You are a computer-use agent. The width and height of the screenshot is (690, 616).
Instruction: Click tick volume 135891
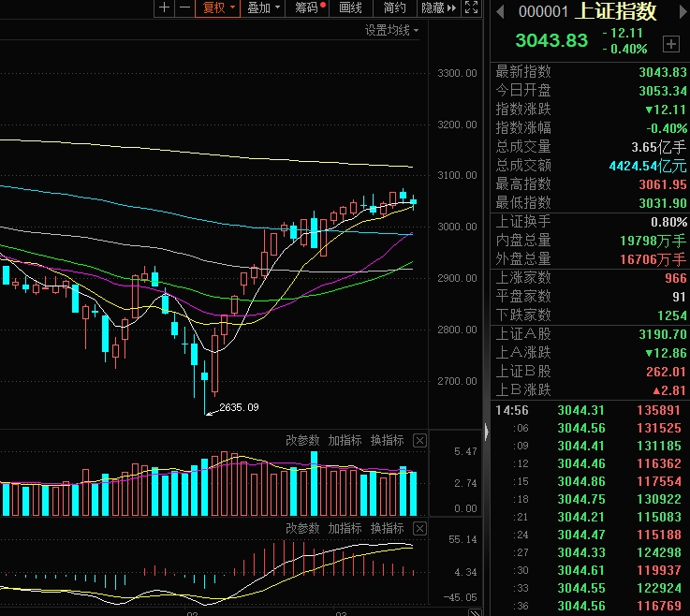tap(659, 411)
